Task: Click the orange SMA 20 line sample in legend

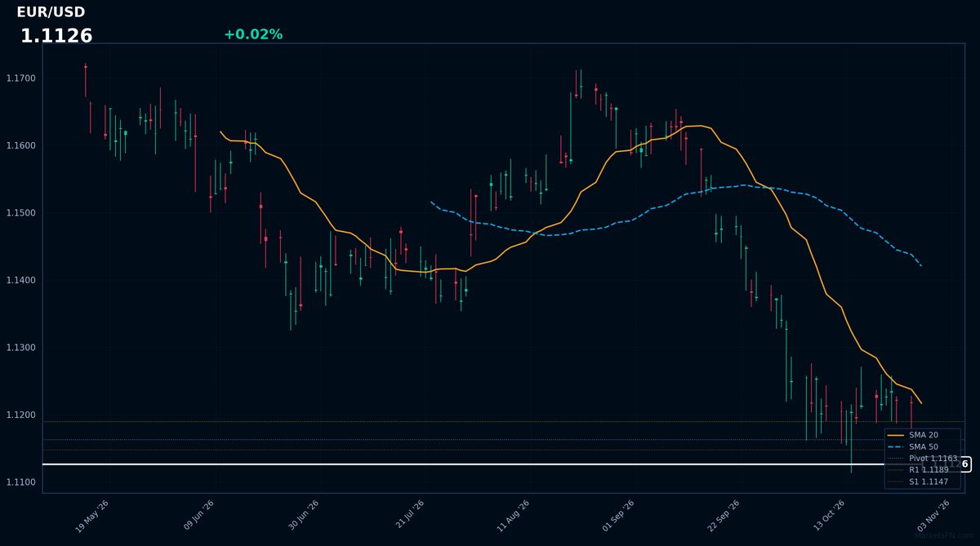Action: click(896, 435)
